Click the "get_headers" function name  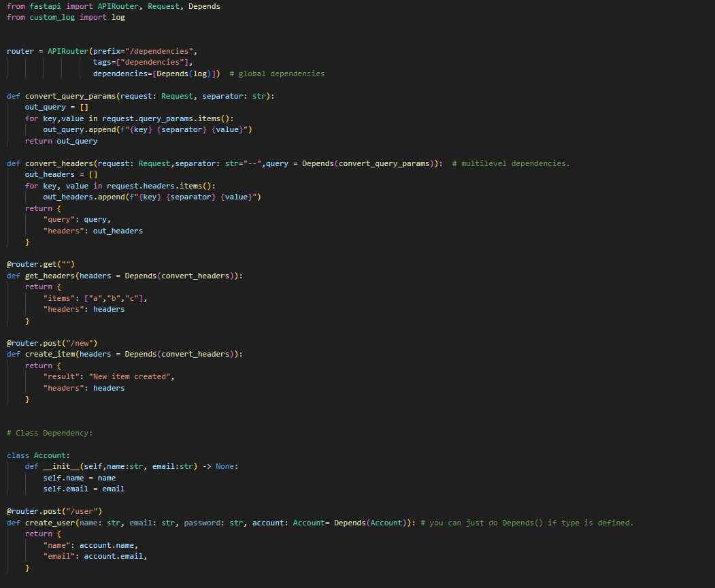click(50, 276)
